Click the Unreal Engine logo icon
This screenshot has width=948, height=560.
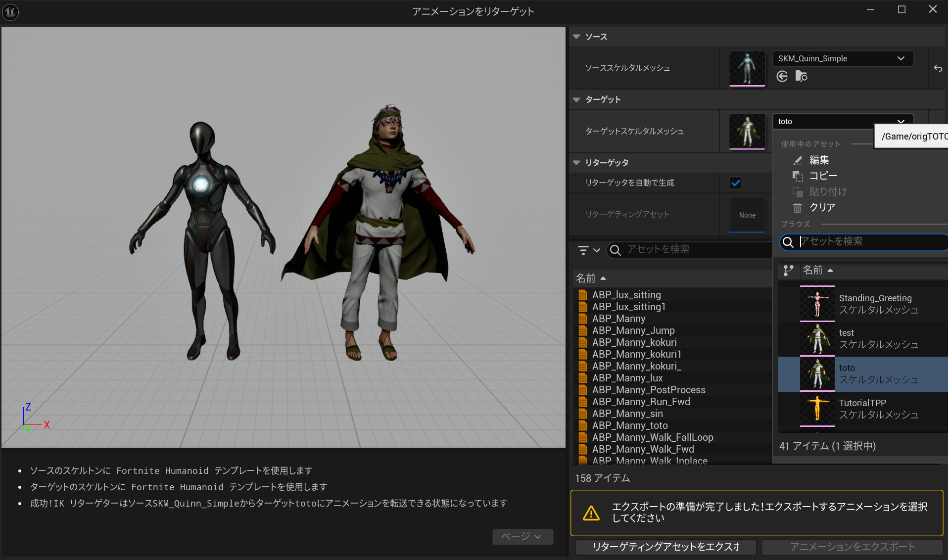[x=10, y=11]
